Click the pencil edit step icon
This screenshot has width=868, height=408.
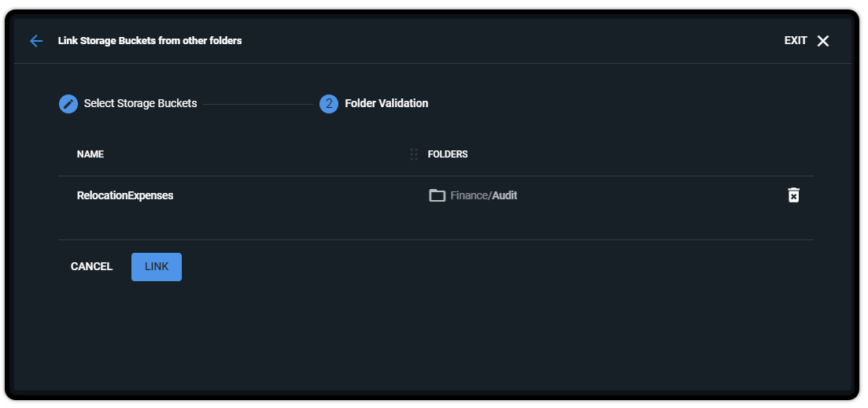pyautogui.click(x=68, y=104)
